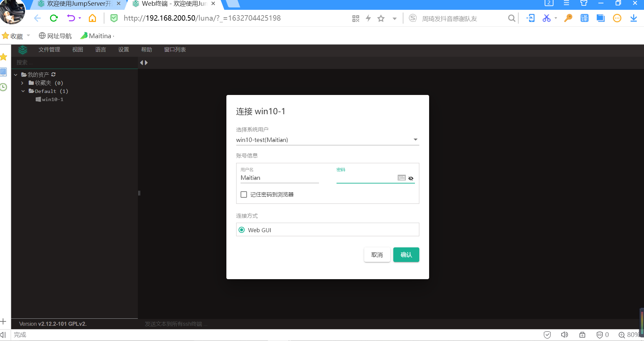Click the green security shield in address bar
This screenshot has height=341, width=644.
click(114, 18)
